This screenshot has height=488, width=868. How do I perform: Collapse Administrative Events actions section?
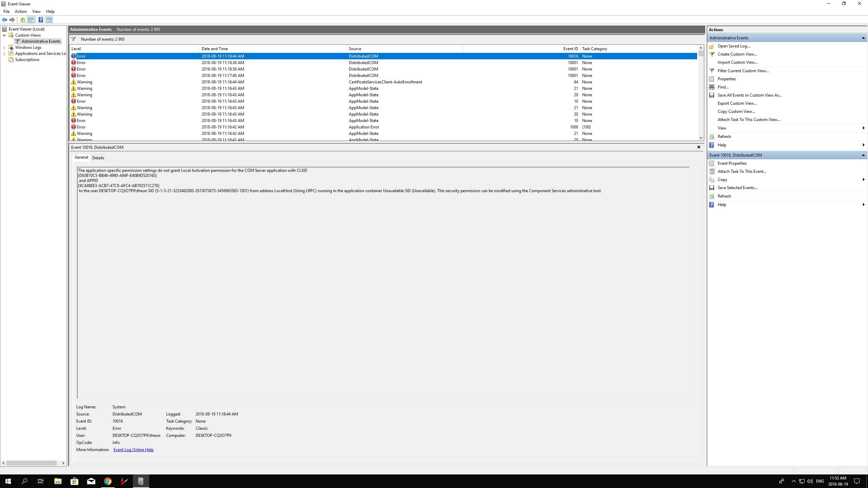pyautogui.click(x=863, y=38)
